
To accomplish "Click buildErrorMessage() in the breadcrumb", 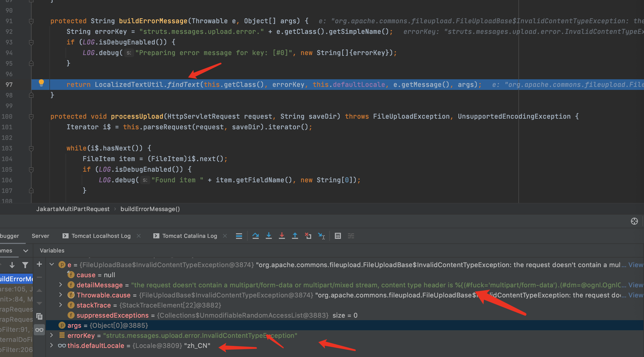I will (x=150, y=209).
